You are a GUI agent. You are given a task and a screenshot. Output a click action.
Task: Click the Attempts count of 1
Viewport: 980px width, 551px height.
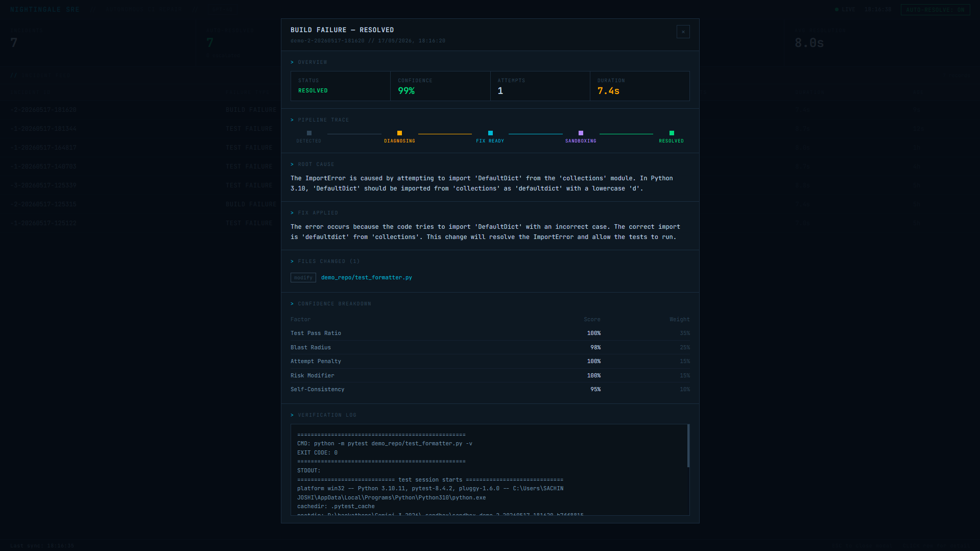[500, 91]
